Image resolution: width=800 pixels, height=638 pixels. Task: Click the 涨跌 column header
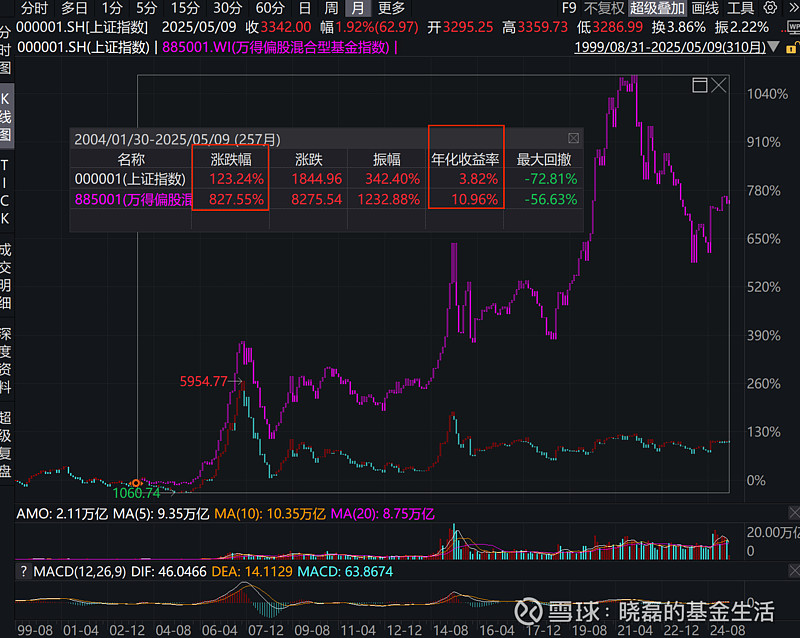click(x=309, y=160)
